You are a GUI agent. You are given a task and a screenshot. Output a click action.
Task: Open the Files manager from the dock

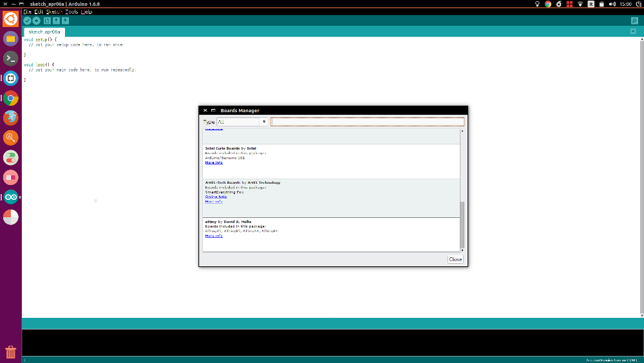(11, 39)
